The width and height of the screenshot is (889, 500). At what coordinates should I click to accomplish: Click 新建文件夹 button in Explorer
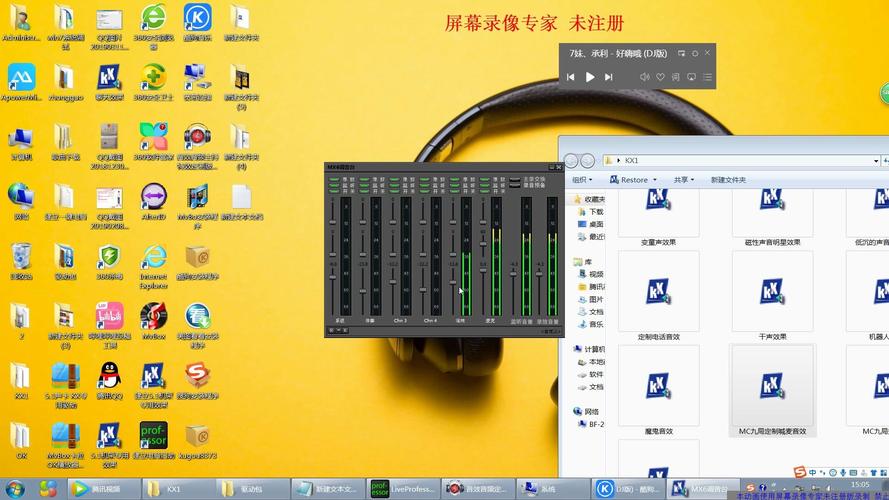point(729,180)
